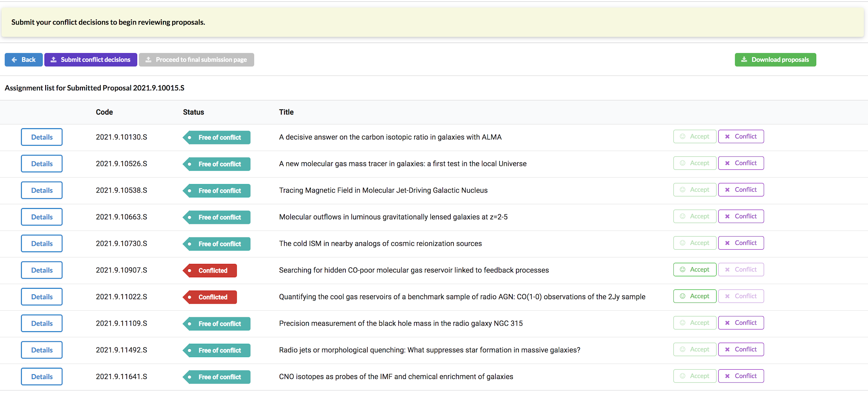Click Proceed to final submission page
Image resolution: width=868 pixels, height=394 pixels.
pyautogui.click(x=196, y=60)
